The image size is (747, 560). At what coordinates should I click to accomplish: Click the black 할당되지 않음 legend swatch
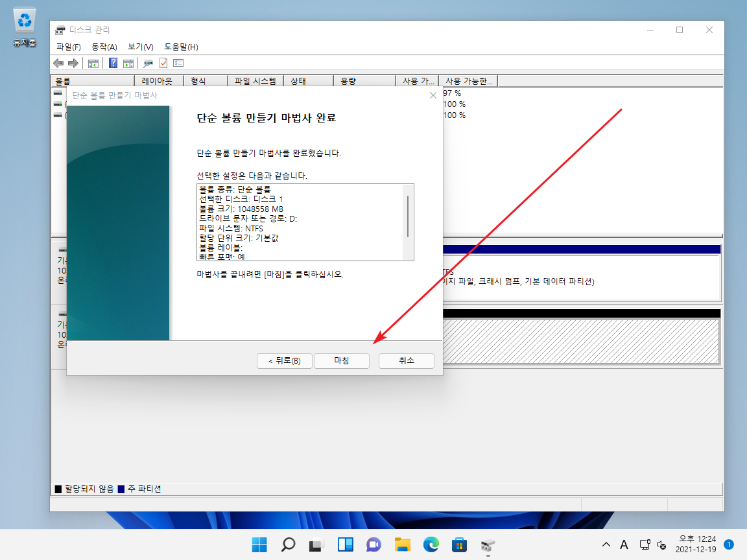58,489
